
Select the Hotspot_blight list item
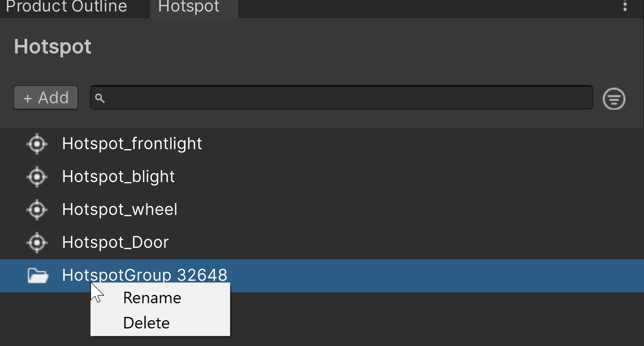[118, 177]
